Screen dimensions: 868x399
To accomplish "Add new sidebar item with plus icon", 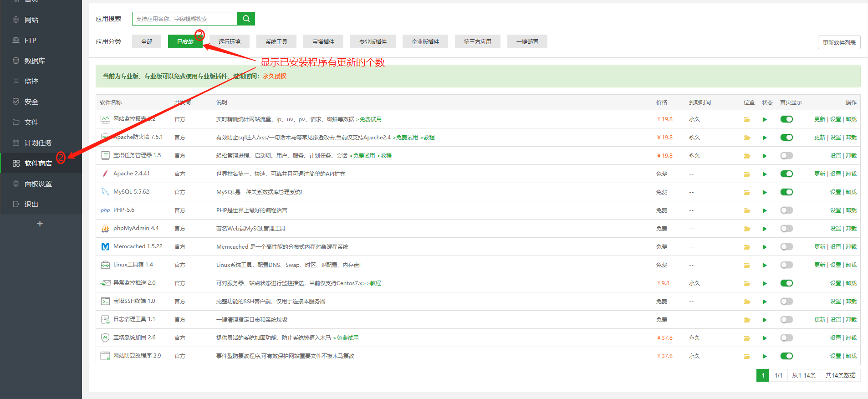I will 40,224.
